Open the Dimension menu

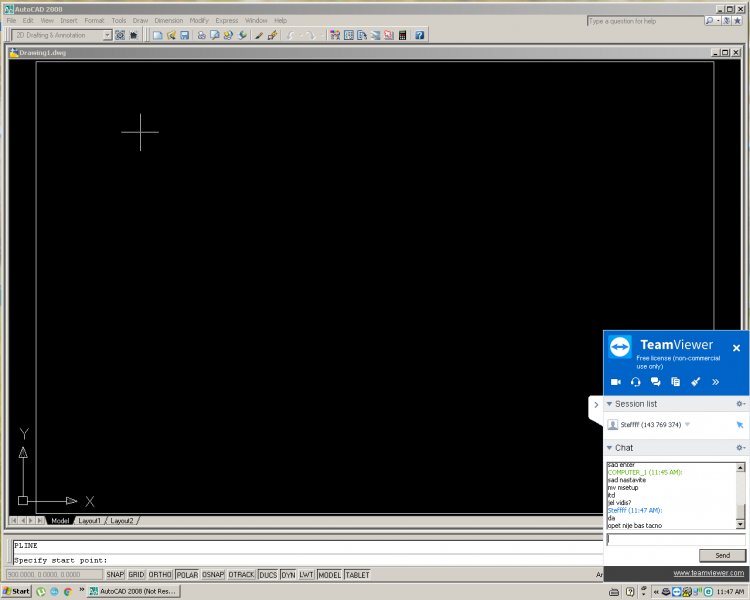click(168, 20)
